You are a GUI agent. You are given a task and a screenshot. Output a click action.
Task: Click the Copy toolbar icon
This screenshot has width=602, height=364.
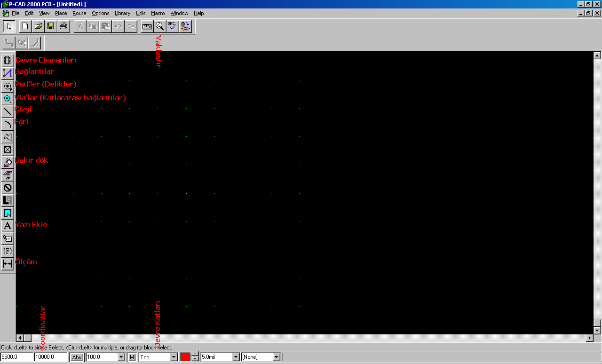(x=93, y=26)
